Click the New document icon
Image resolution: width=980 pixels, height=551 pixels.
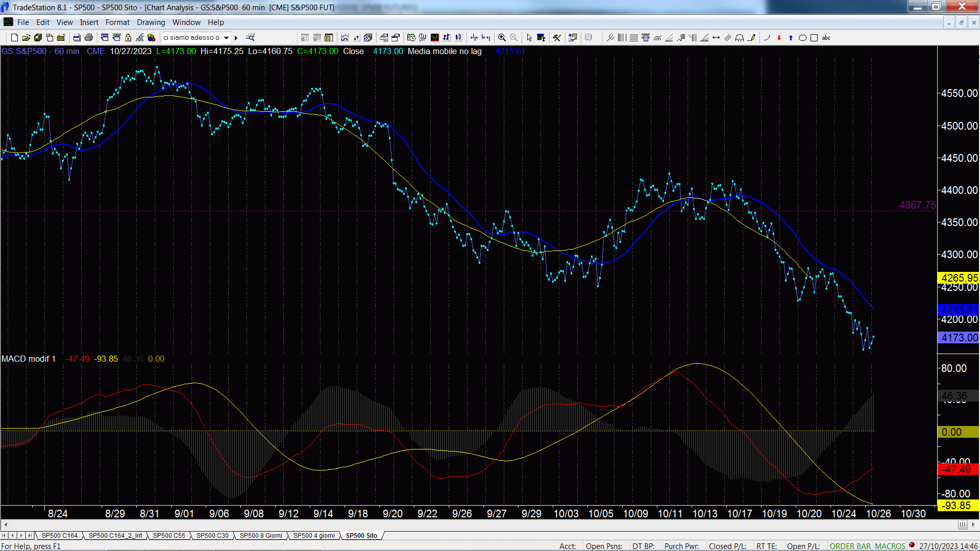point(14,38)
